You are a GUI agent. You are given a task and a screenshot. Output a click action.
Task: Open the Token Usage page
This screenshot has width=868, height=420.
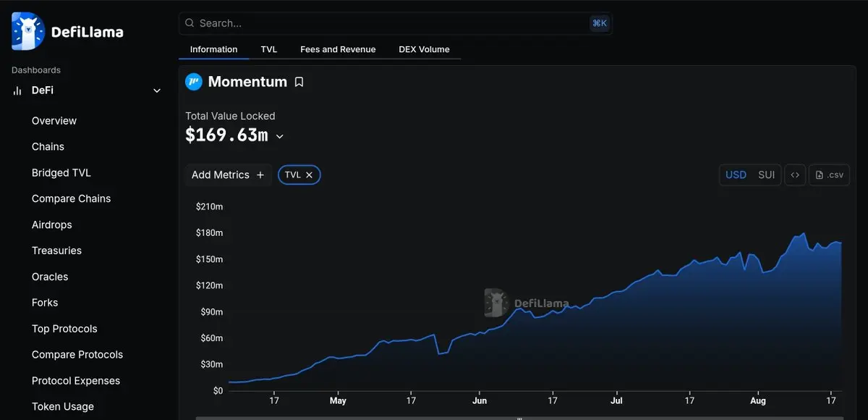63,406
